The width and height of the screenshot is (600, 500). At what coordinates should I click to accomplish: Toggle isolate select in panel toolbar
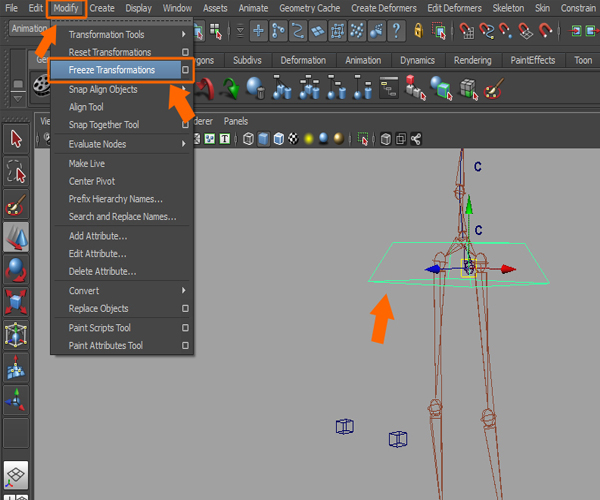tap(362, 139)
